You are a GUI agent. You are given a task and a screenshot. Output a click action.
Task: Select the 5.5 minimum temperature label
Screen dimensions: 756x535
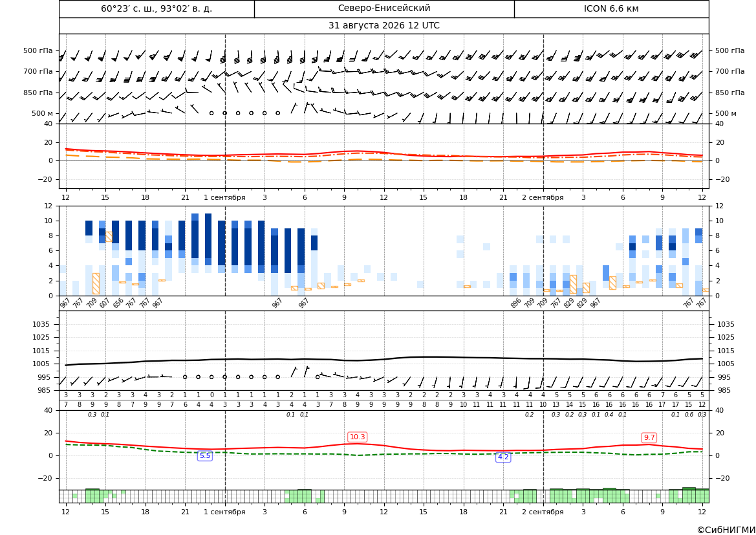(205, 455)
